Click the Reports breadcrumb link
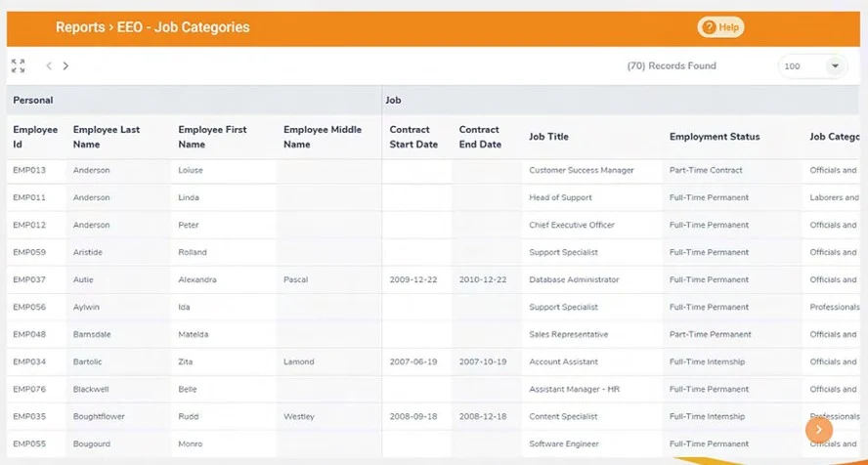 pyautogui.click(x=80, y=27)
